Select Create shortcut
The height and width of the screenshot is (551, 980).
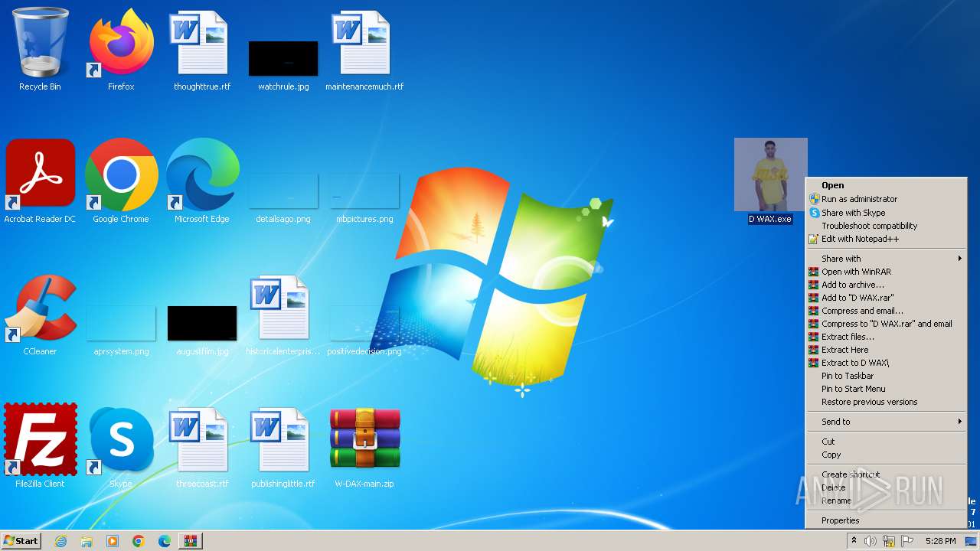click(x=887, y=474)
